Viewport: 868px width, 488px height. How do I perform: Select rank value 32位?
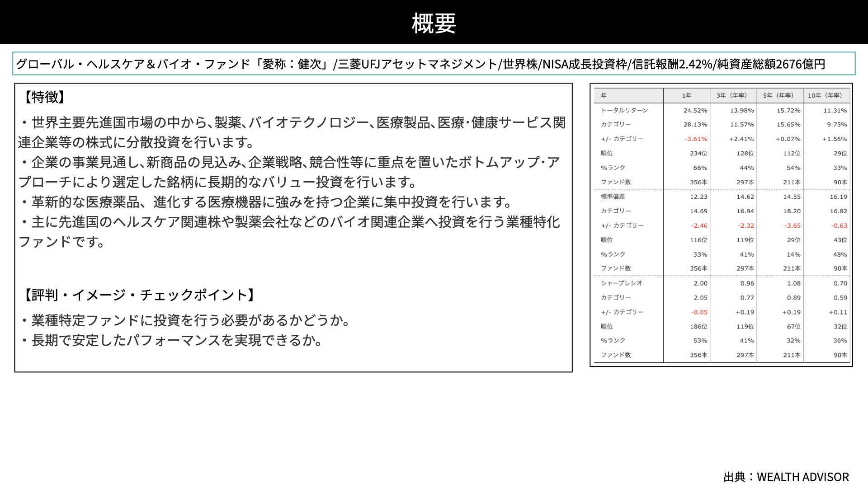pos(840,326)
